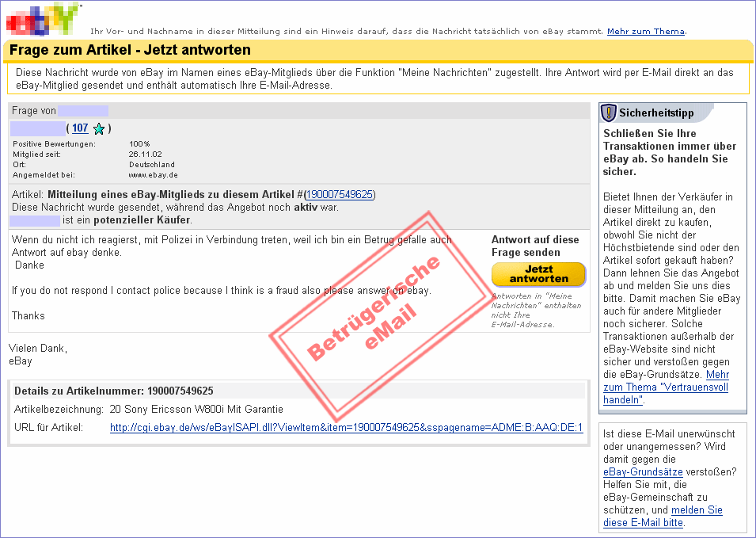This screenshot has height=538, width=756.
Task: Click the "URL für Artikel:" label
Action: click(x=49, y=428)
